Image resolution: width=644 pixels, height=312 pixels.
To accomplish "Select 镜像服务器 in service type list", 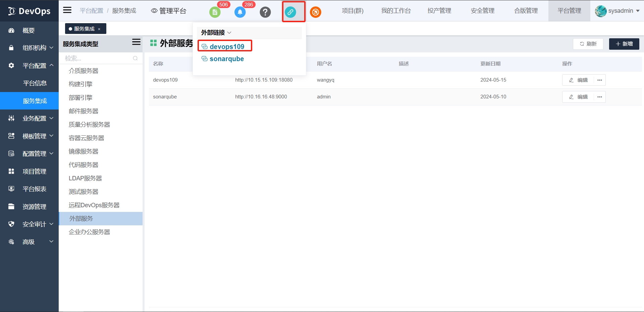I will (84, 151).
